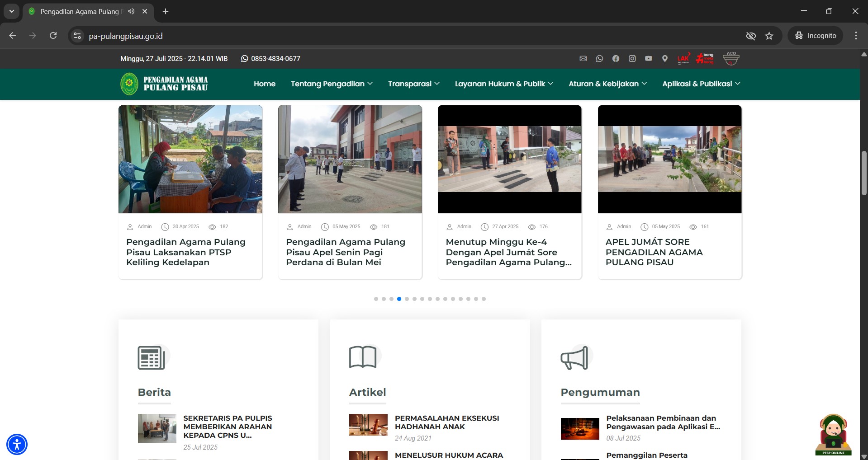Go to the Home menu item

pos(265,84)
